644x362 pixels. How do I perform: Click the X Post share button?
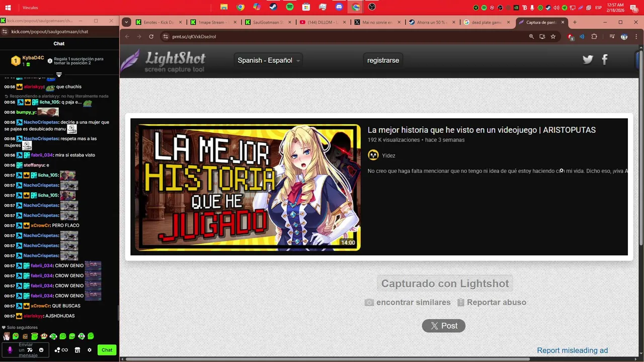(443, 326)
